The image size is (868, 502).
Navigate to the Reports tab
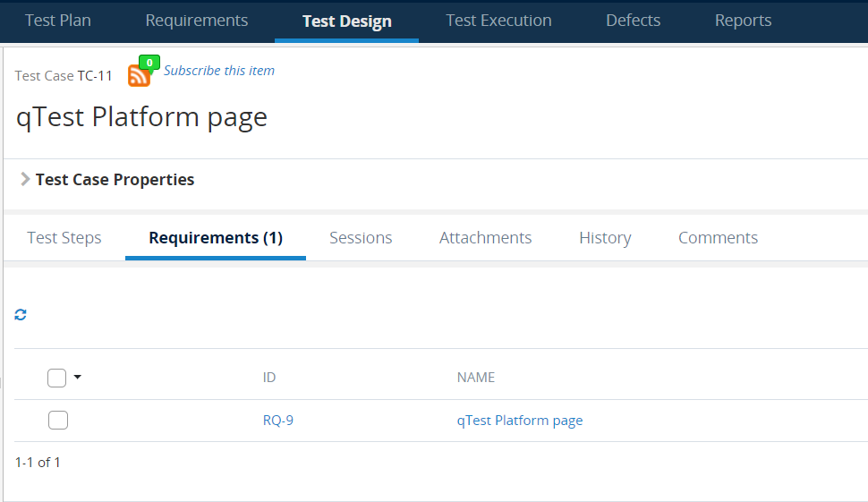[743, 21]
